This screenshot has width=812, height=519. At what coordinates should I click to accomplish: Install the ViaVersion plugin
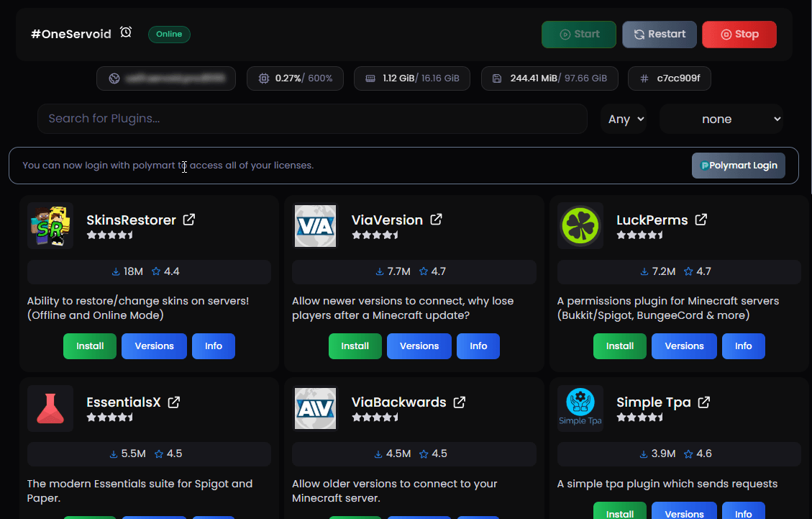pyautogui.click(x=355, y=346)
